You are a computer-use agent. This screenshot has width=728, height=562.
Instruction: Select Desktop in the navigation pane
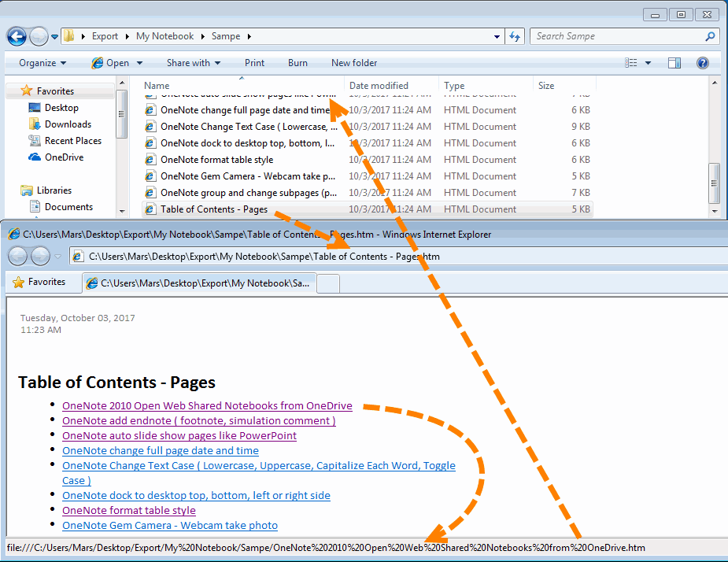61,108
